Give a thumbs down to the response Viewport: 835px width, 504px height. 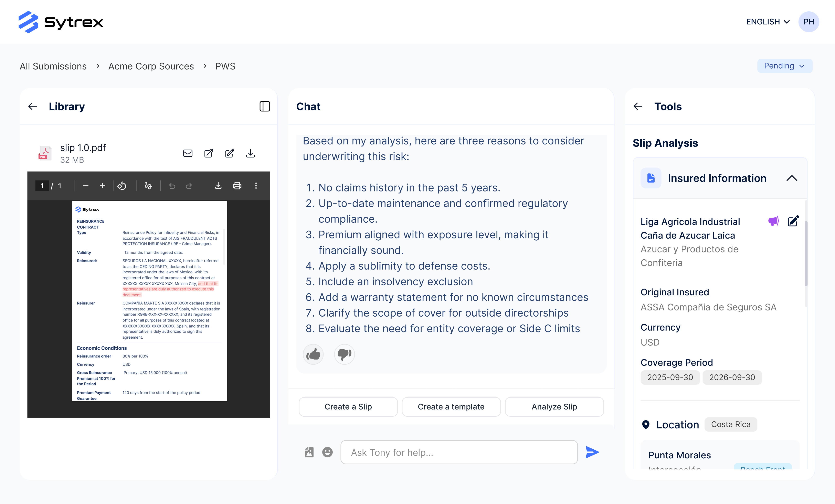click(x=344, y=354)
